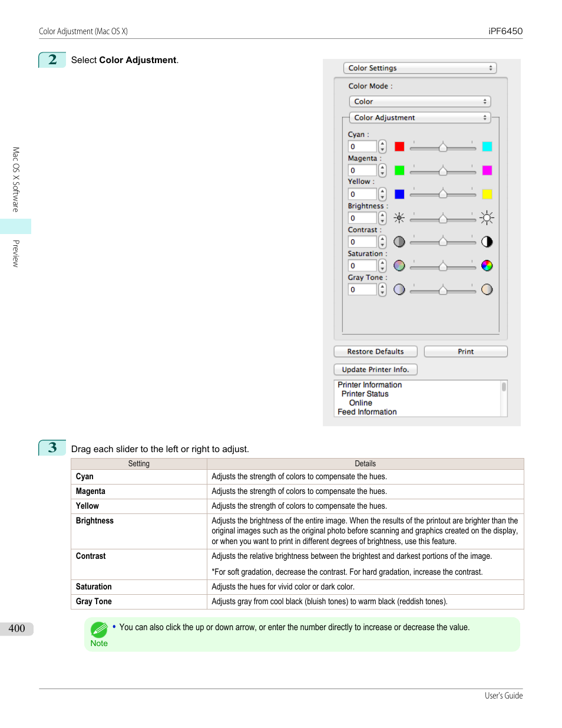562x728 pixels.
Task: Click the Yellow slider thumb
Action: pyautogui.click(x=443, y=195)
